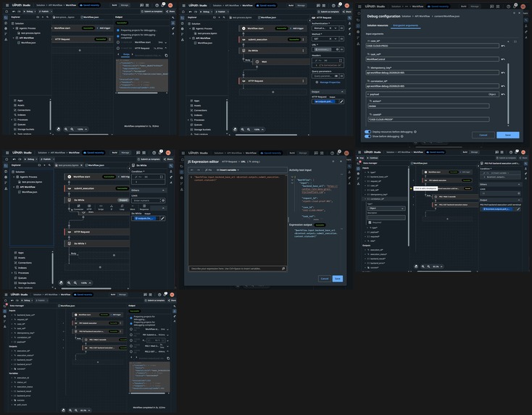Switch to Build mode in Do While properties window
Image resolution: width=532 pixels, height=415 pixels.
click(115, 153)
